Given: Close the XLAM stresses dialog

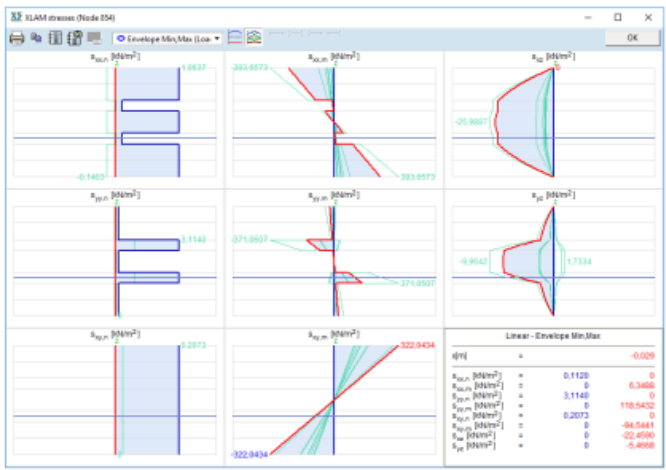Looking at the screenshot, I should click(x=646, y=15).
